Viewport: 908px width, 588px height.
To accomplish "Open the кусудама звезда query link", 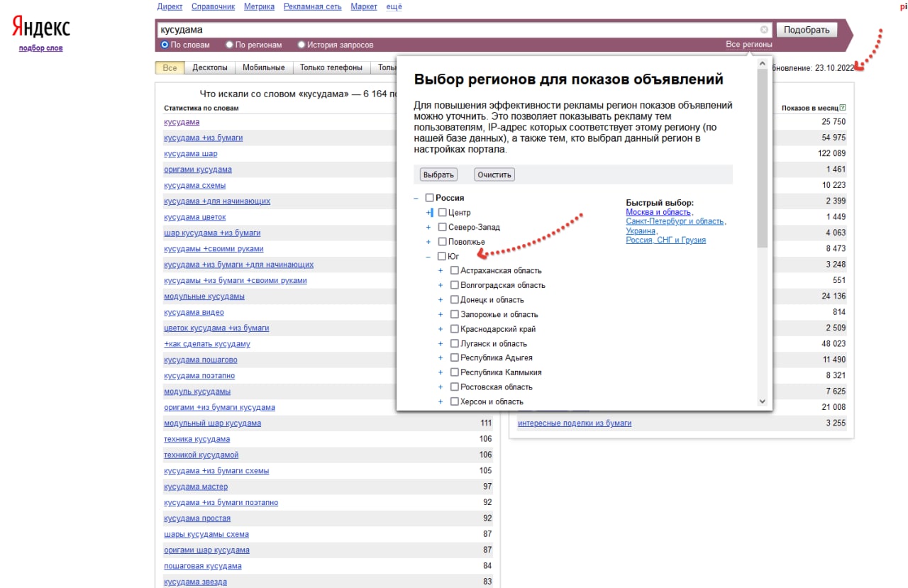I will click(195, 582).
